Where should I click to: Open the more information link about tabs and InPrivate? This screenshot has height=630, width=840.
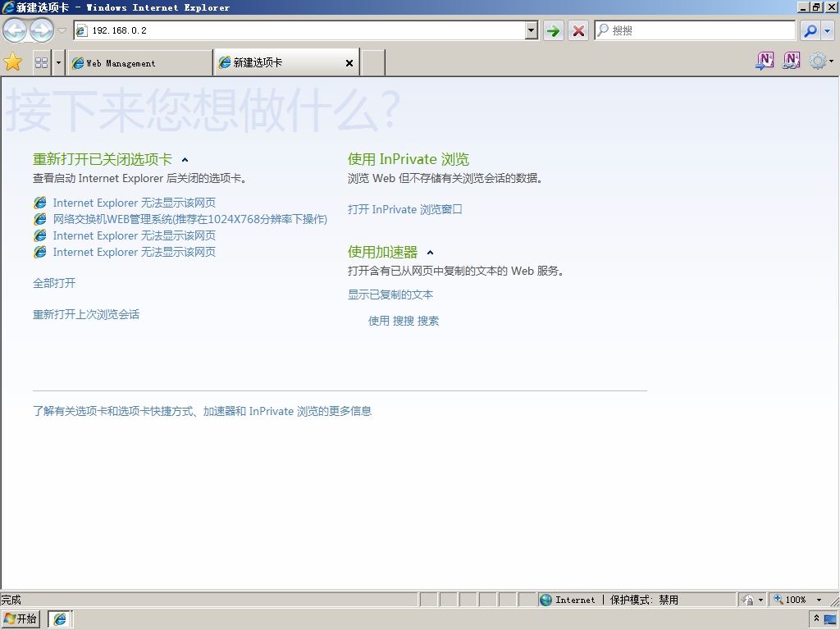[x=202, y=411]
